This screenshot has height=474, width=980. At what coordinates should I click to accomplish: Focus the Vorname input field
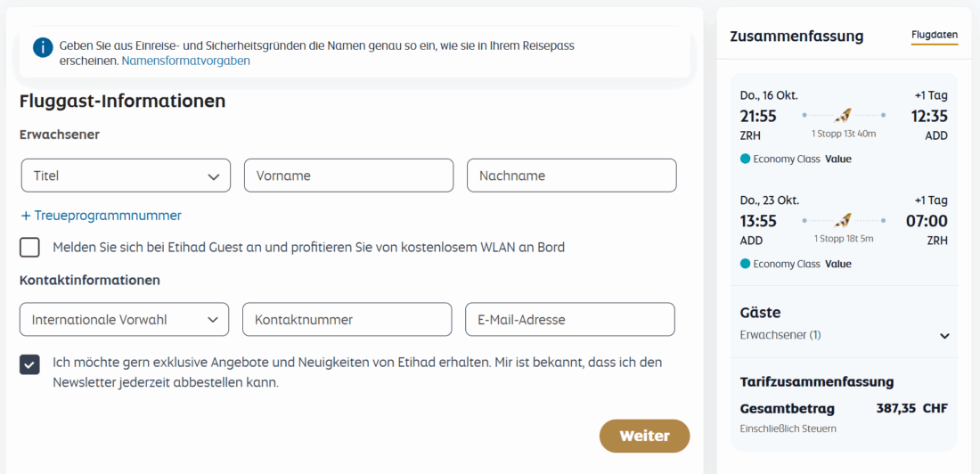pos(348,176)
